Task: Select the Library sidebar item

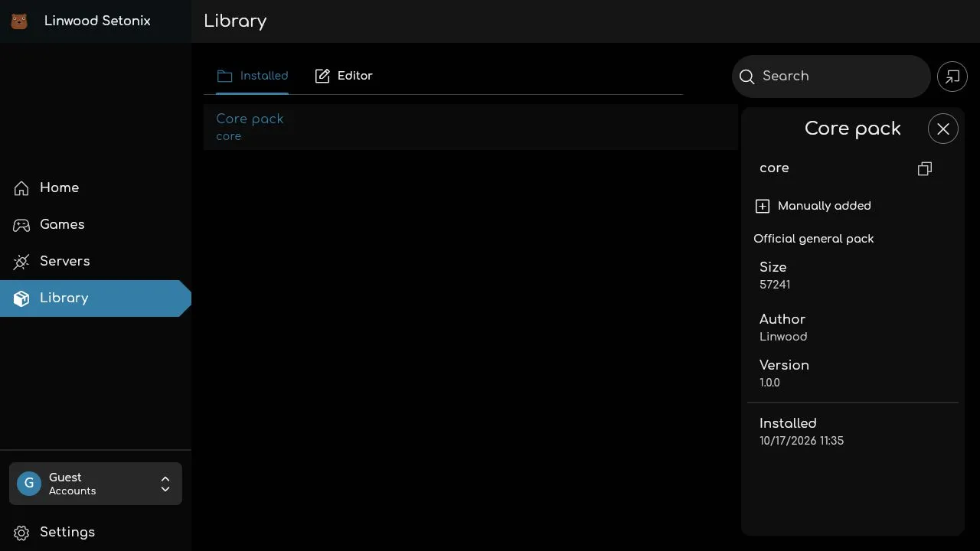Action: pyautogui.click(x=96, y=298)
